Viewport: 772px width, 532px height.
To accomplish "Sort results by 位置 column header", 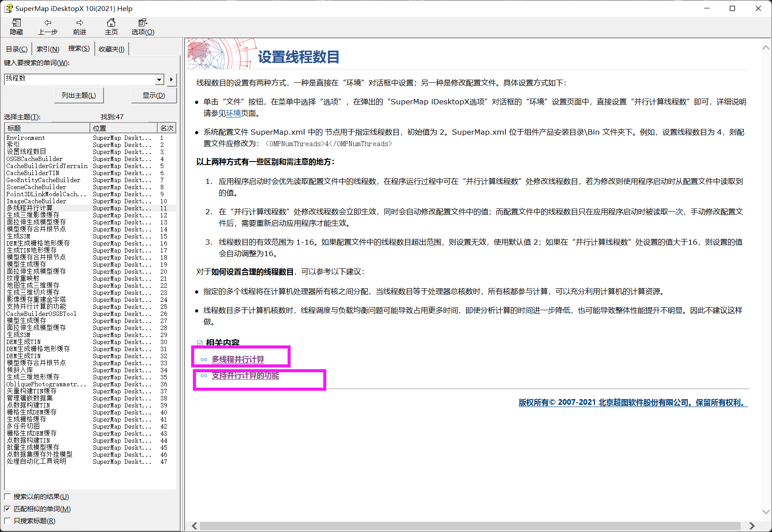I will (x=124, y=128).
